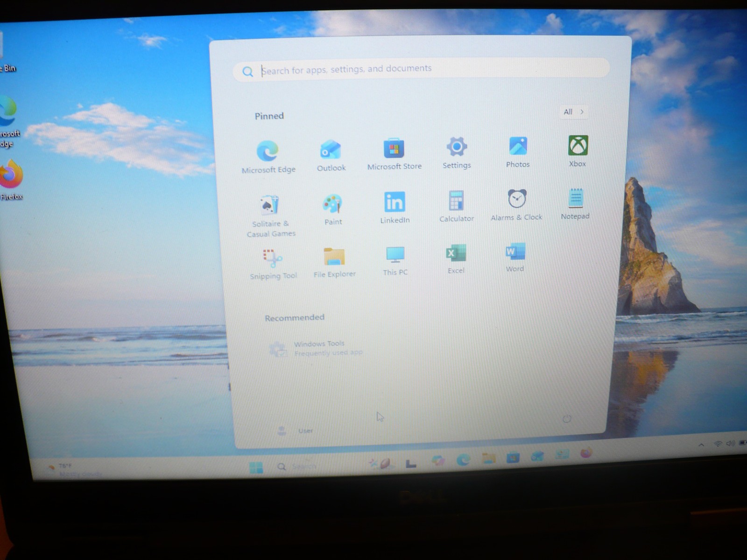The width and height of the screenshot is (747, 560).
Task: Open Microsoft Edge from the taskbar
Action: tap(463, 460)
